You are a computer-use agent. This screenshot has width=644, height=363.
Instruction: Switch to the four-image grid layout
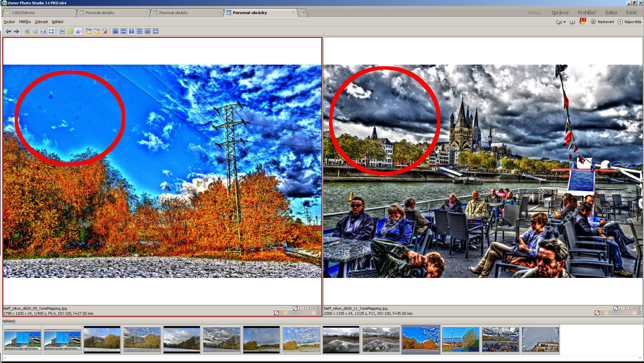156,31
